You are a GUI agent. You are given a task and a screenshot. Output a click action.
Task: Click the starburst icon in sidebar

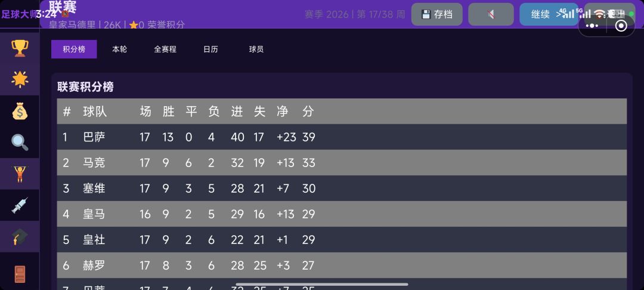[x=20, y=79]
